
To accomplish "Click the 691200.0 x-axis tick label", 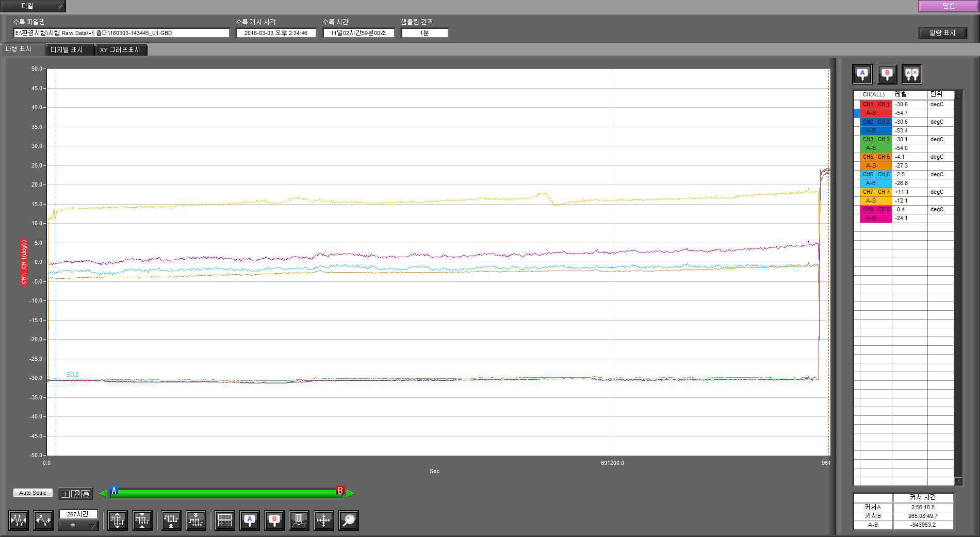I will pos(612,463).
